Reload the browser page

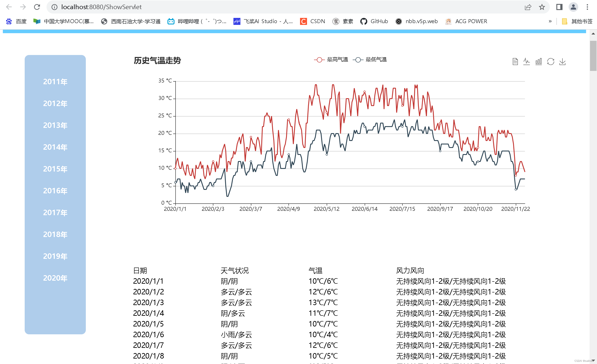(37, 7)
